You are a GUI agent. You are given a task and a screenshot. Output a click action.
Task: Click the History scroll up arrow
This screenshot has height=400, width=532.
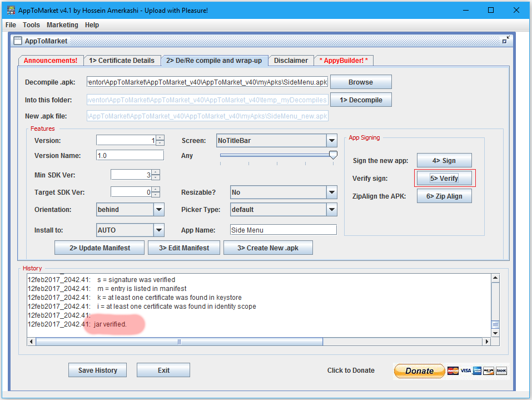(x=495, y=278)
